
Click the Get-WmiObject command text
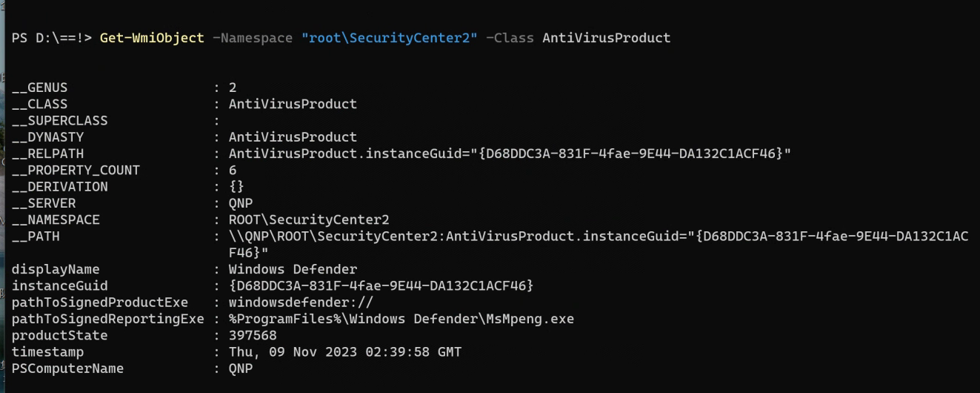tap(152, 38)
